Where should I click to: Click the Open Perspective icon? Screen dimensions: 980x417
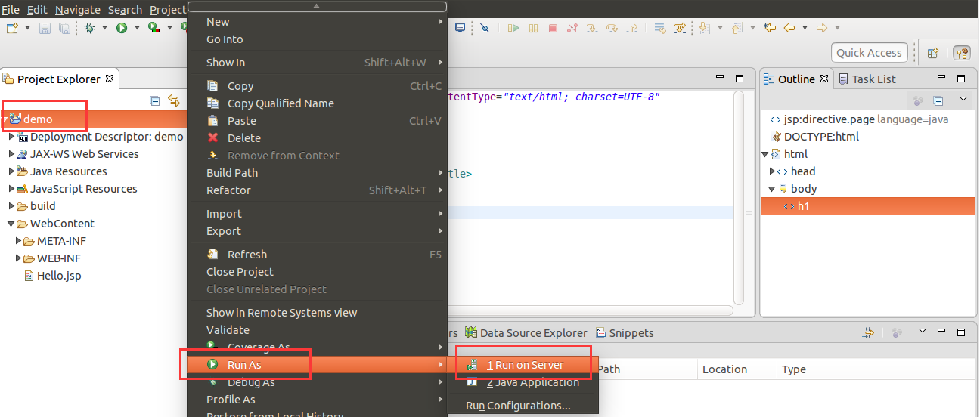(933, 53)
